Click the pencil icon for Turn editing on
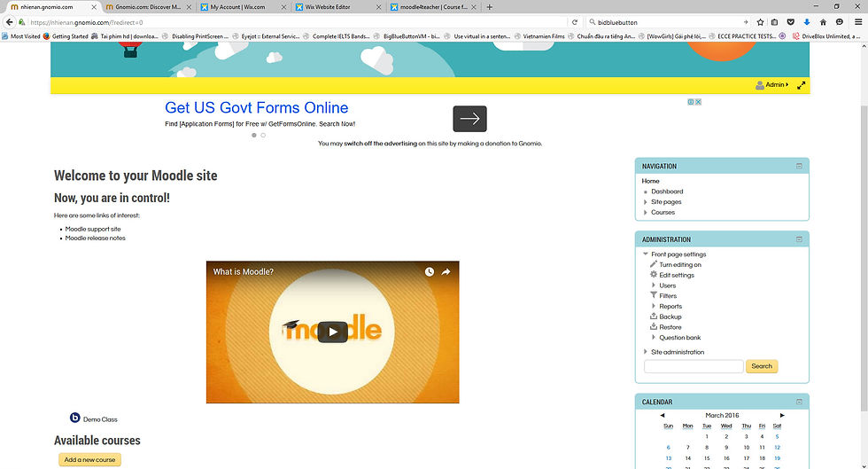868x469 pixels. pos(654,264)
